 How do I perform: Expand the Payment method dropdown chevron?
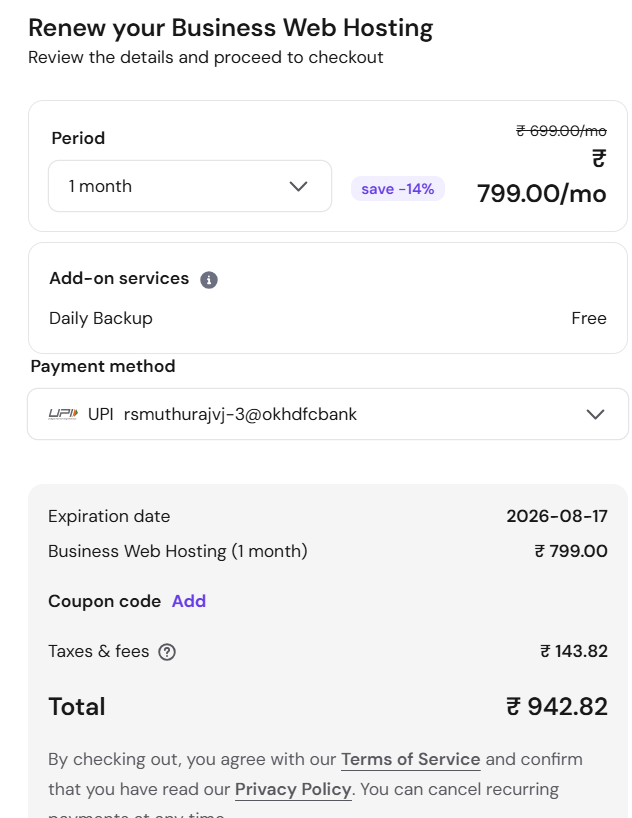click(595, 414)
